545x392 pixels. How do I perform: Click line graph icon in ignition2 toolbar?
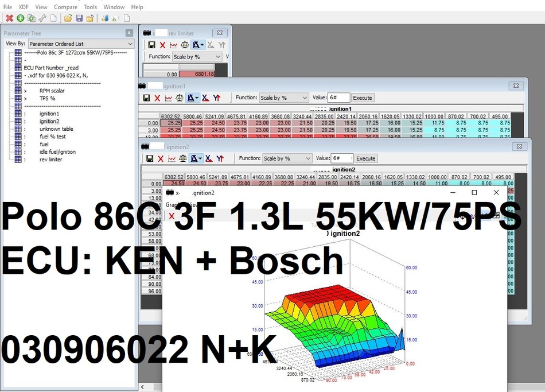tap(172, 158)
